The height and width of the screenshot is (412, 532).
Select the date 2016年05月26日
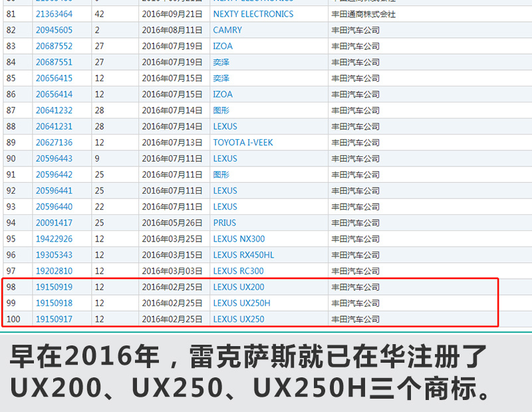172,223
